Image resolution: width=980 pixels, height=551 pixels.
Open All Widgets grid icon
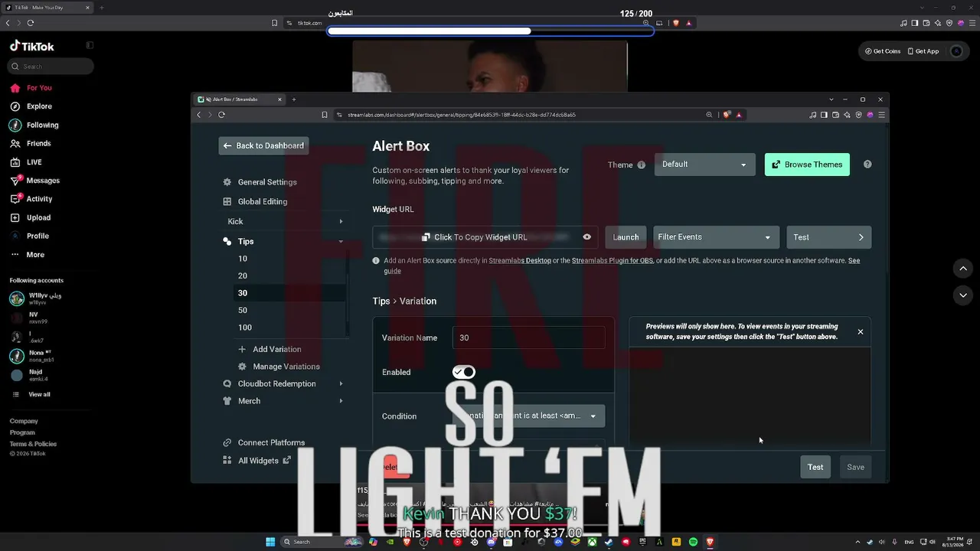click(227, 461)
